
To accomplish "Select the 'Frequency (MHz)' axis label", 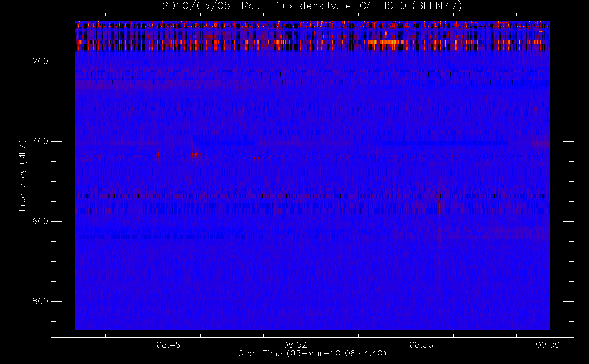I will [23, 175].
